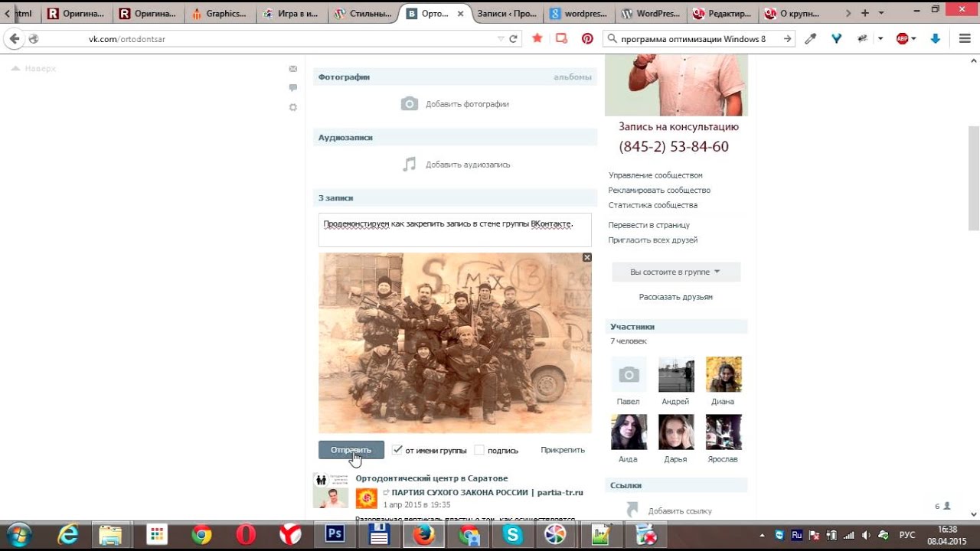Open the Firefox hamburger menu
Viewport: 980px width, 551px height.
(965, 38)
